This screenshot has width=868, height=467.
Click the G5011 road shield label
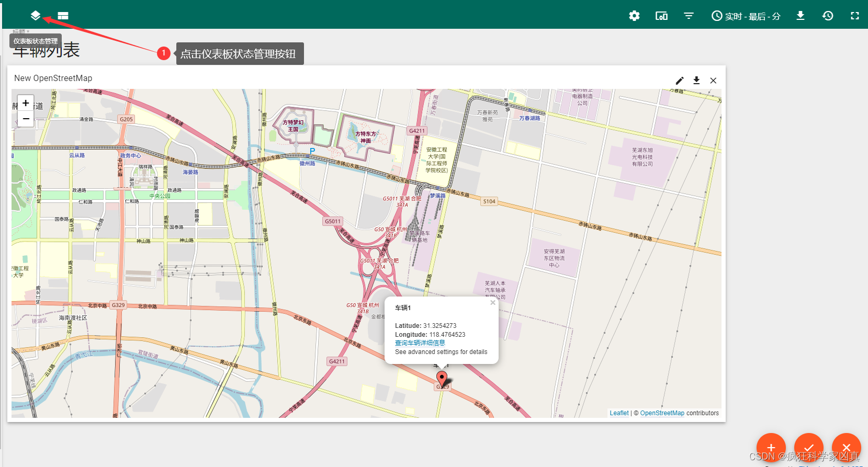tap(333, 221)
